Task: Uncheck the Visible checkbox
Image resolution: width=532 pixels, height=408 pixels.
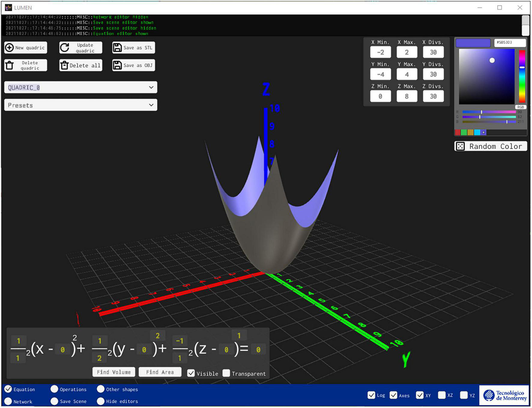Action: click(191, 373)
